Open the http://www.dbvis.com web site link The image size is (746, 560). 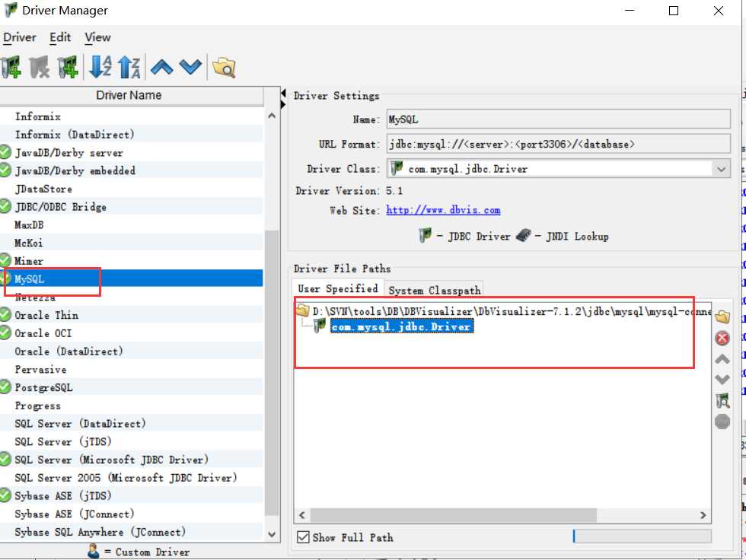[x=443, y=210]
